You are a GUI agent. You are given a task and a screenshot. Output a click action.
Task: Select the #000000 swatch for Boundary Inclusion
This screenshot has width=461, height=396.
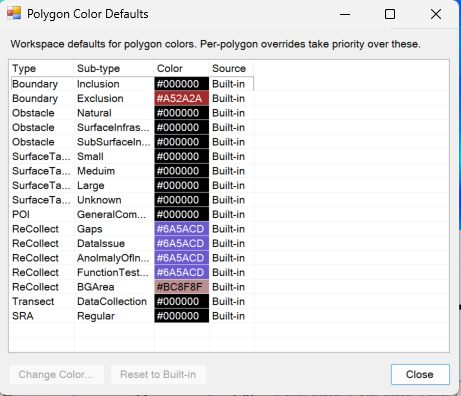click(182, 84)
